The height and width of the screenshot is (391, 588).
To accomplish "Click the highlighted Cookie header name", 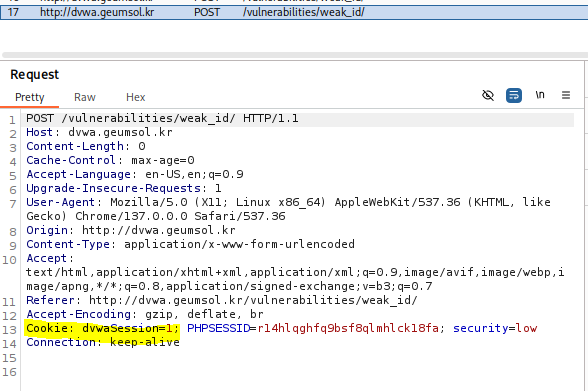I will click(46, 328).
